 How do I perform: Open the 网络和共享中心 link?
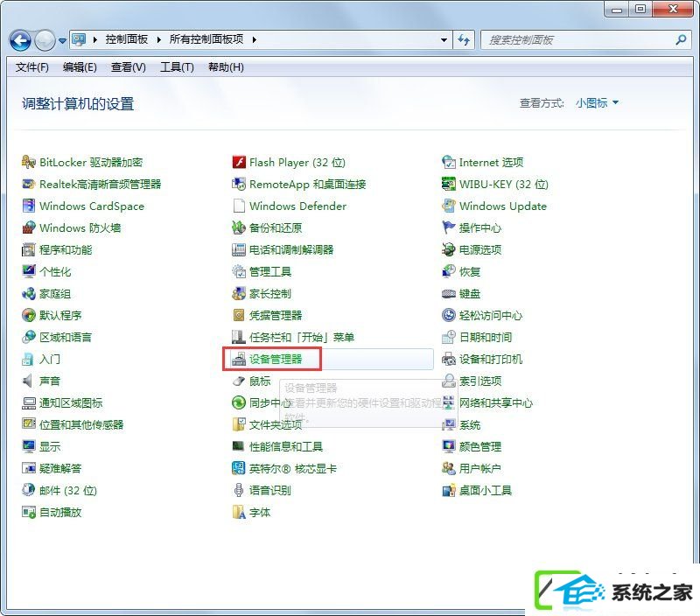click(x=496, y=403)
